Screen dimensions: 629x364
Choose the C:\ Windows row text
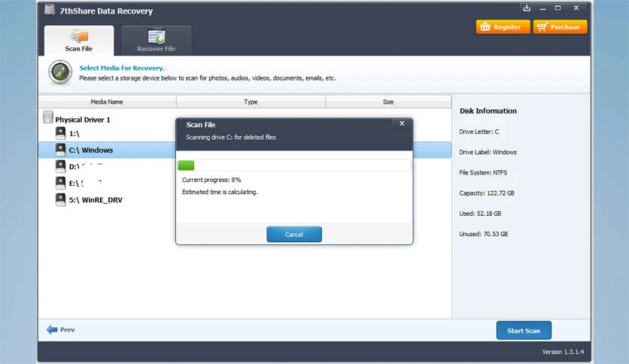(91, 150)
